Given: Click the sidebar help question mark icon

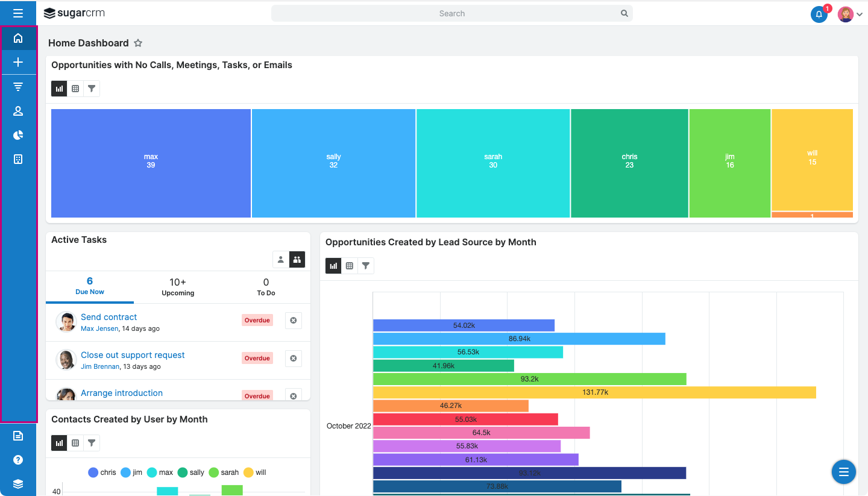Looking at the screenshot, I should (18, 460).
